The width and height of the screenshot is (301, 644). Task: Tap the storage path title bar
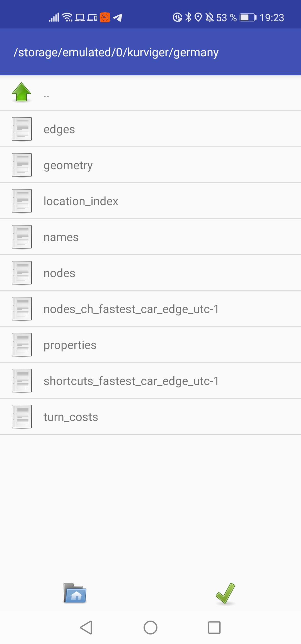point(151,52)
